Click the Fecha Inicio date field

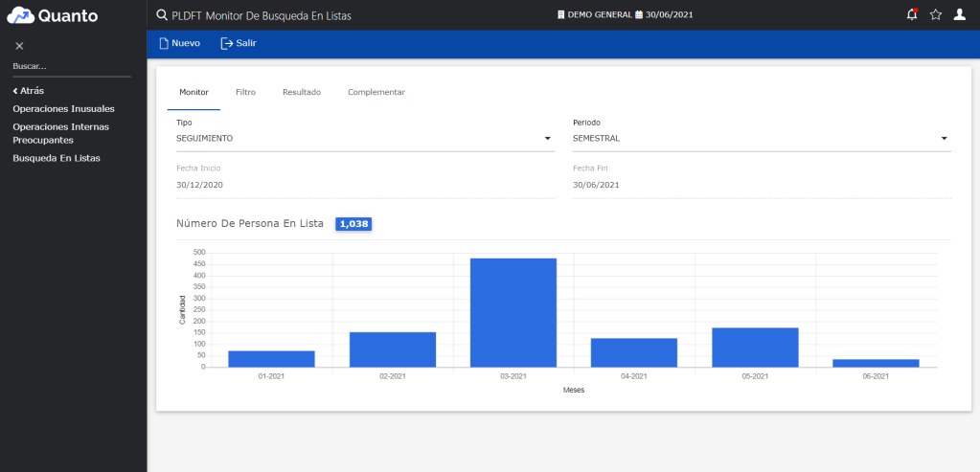[365, 185]
